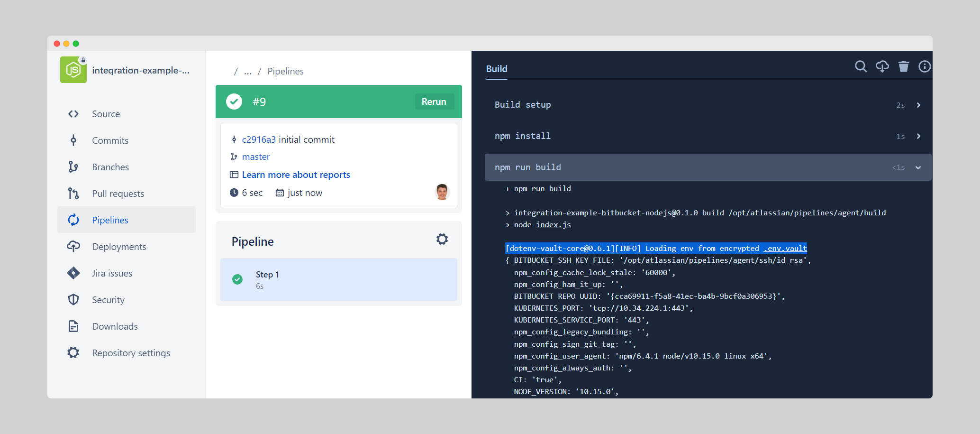Click the Pull requests icon
Viewport: 980px width, 434px height.
point(73,194)
